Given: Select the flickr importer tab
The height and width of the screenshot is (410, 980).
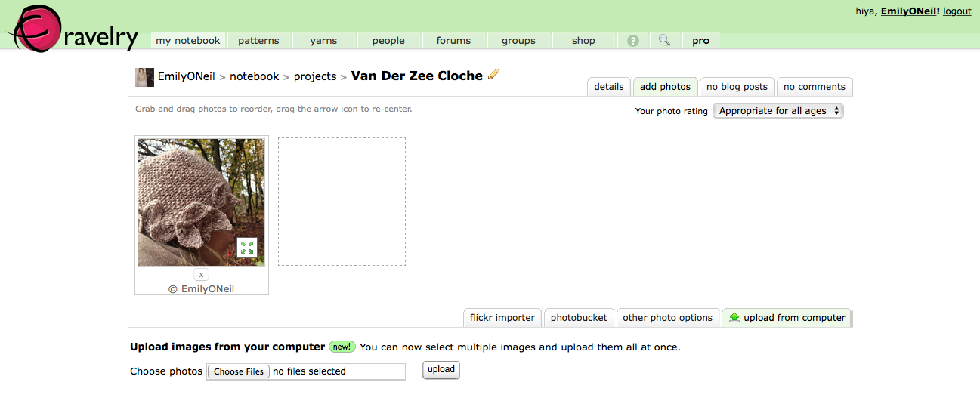Looking at the screenshot, I should [x=502, y=318].
